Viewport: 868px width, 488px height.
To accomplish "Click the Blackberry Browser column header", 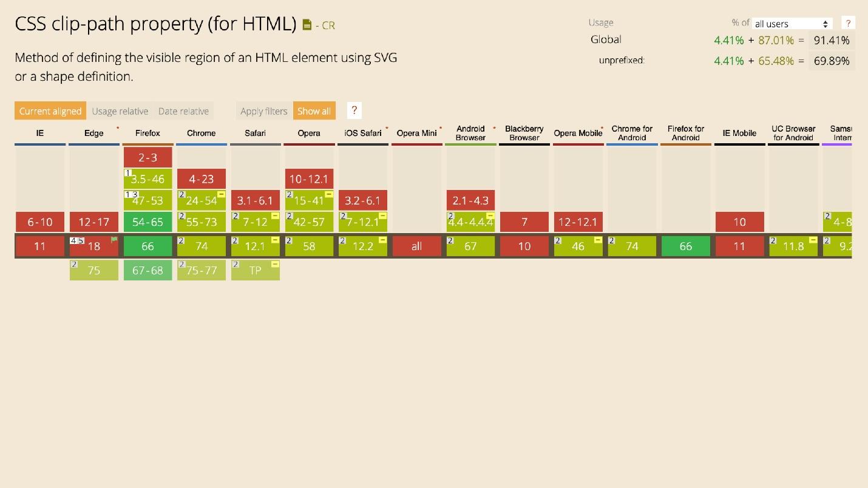I will 524,133.
